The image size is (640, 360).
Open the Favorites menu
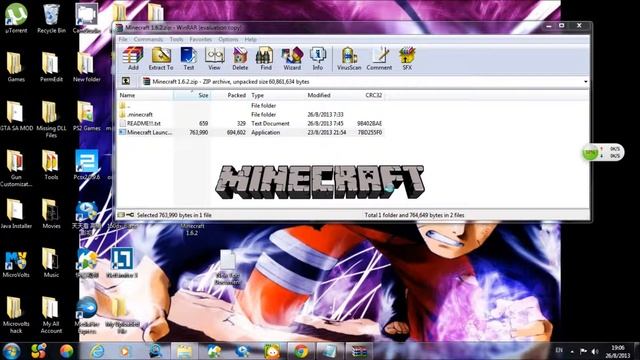pyautogui.click(x=200, y=40)
